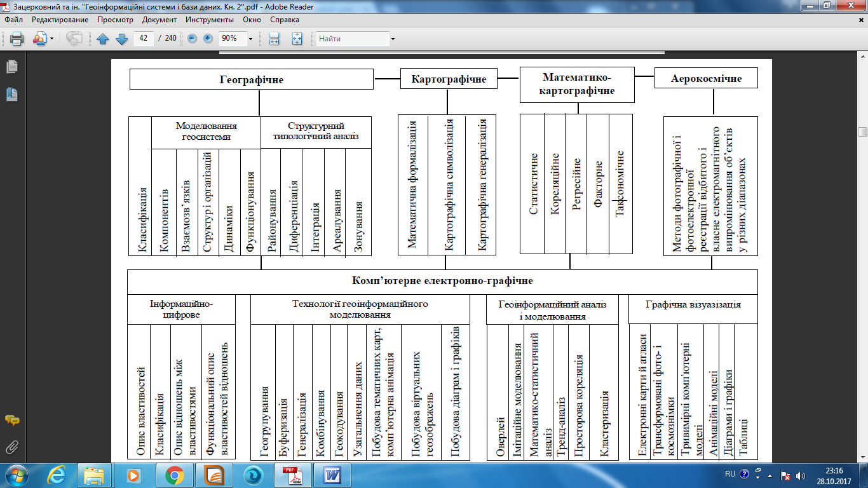868x488 pixels.
Task: Open the Окно menu
Action: click(252, 20)
